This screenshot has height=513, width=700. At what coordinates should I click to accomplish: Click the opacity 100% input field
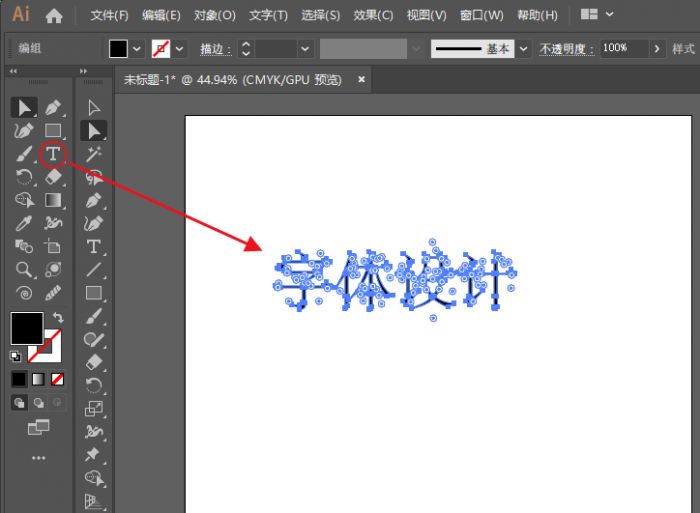coord(622,48)
